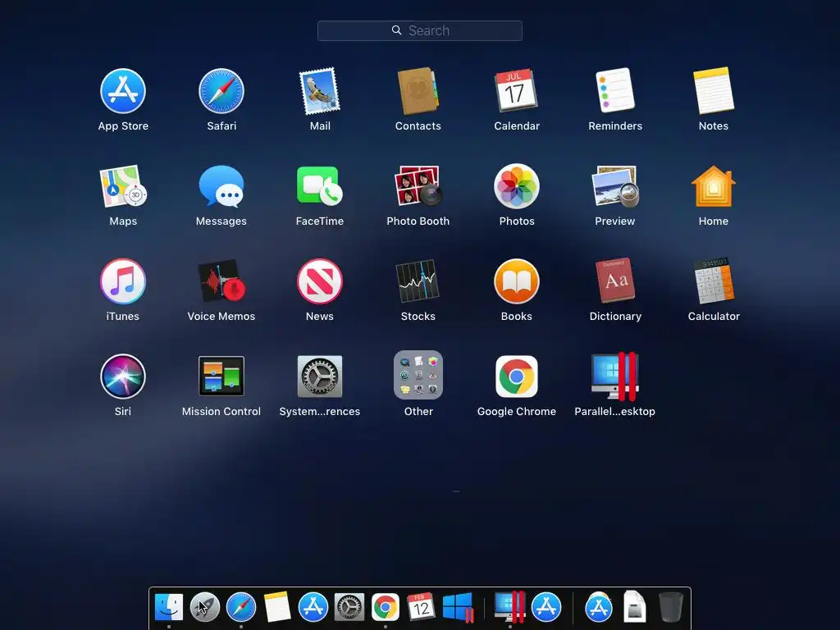This screenshot has width=840, height=630.
Task: Launch the Reminders app
Action: (615, 90)
